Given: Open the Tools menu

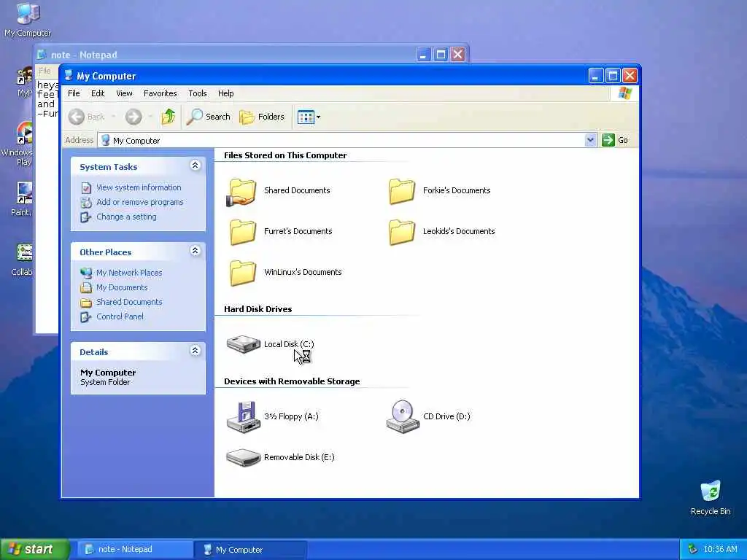Looking at the screenshot, I should 197,93.
